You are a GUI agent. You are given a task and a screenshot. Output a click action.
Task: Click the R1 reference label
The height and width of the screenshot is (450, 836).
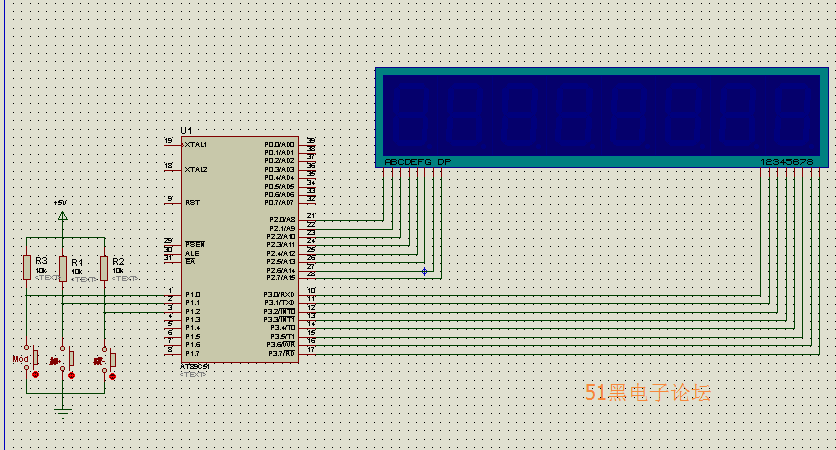(x=77, y=262)
